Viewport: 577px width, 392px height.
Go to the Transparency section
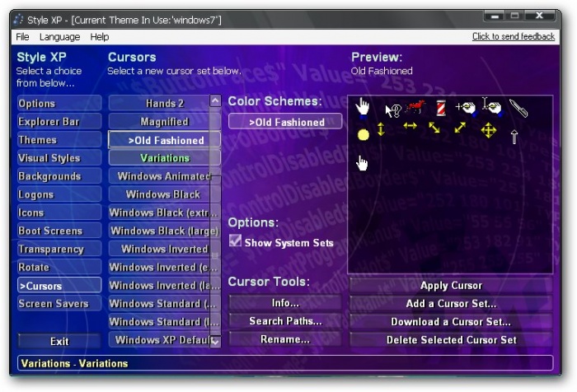coord(59,249)
